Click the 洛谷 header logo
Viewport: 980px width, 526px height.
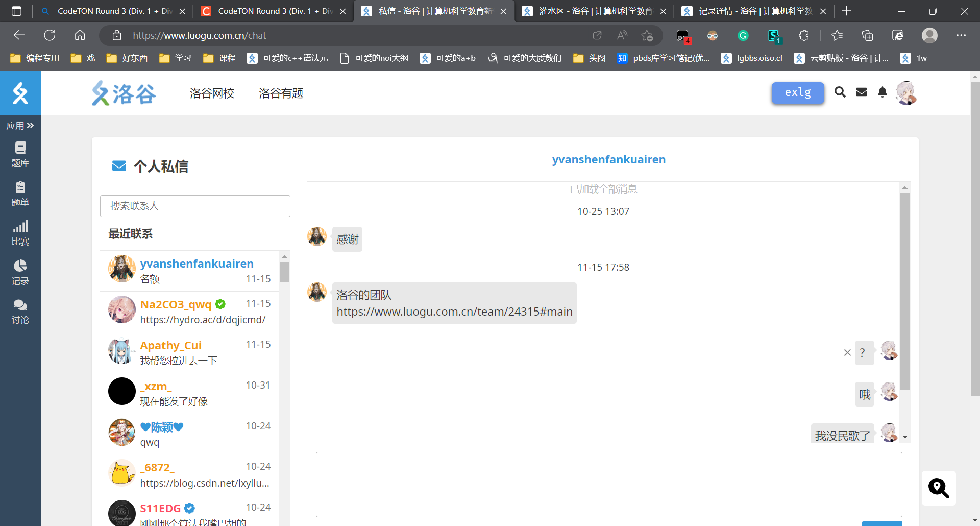[124, 93]
